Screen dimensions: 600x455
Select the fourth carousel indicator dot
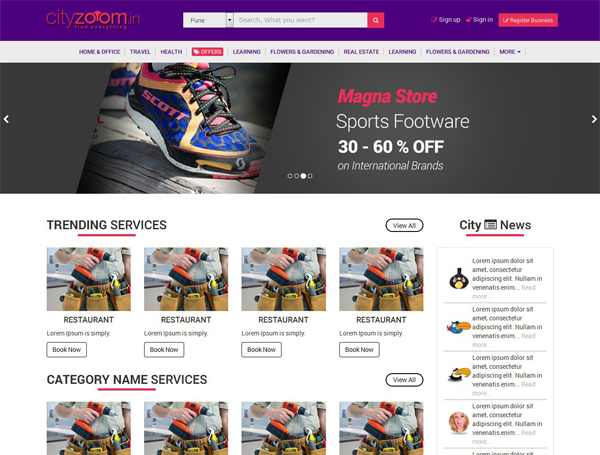310,176
